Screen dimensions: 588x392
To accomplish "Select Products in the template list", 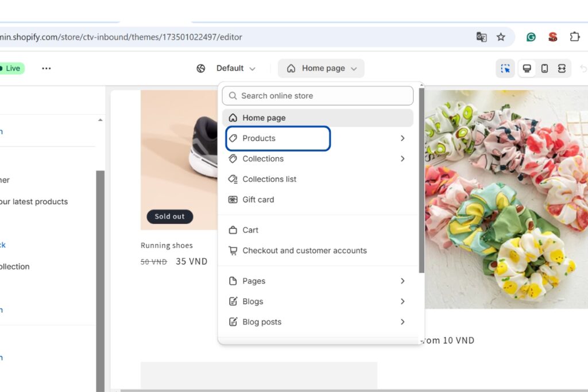I will click(x=318, y=138).
